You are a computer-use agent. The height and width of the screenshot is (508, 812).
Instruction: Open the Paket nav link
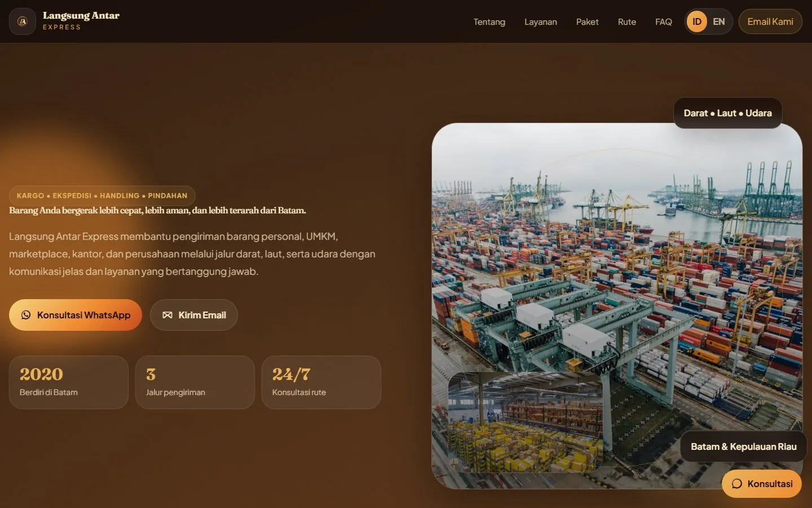click(x=588, y=21)
